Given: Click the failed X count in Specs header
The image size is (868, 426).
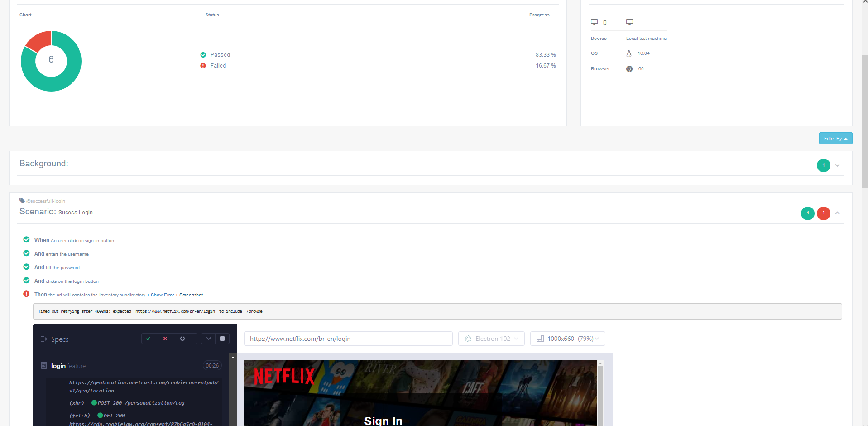Looking at the screenshot, I should [x=166, y=339].
